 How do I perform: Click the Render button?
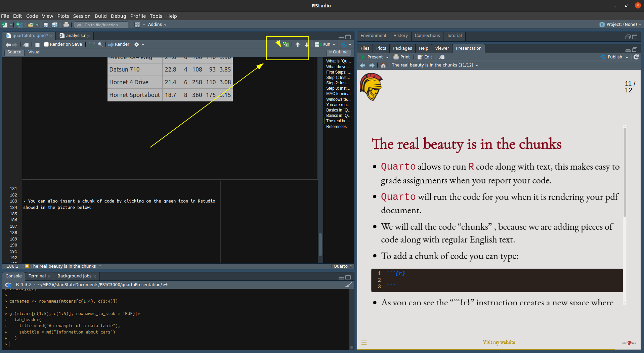[x=119, y=44]
